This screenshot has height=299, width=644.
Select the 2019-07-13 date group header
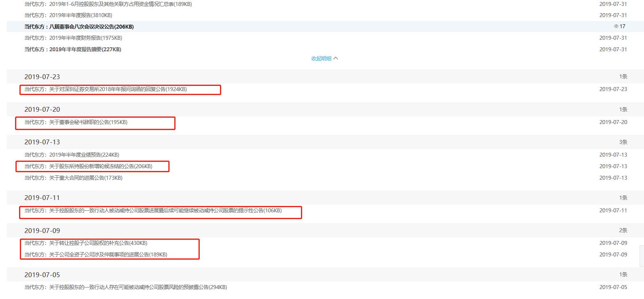[325, 142]
